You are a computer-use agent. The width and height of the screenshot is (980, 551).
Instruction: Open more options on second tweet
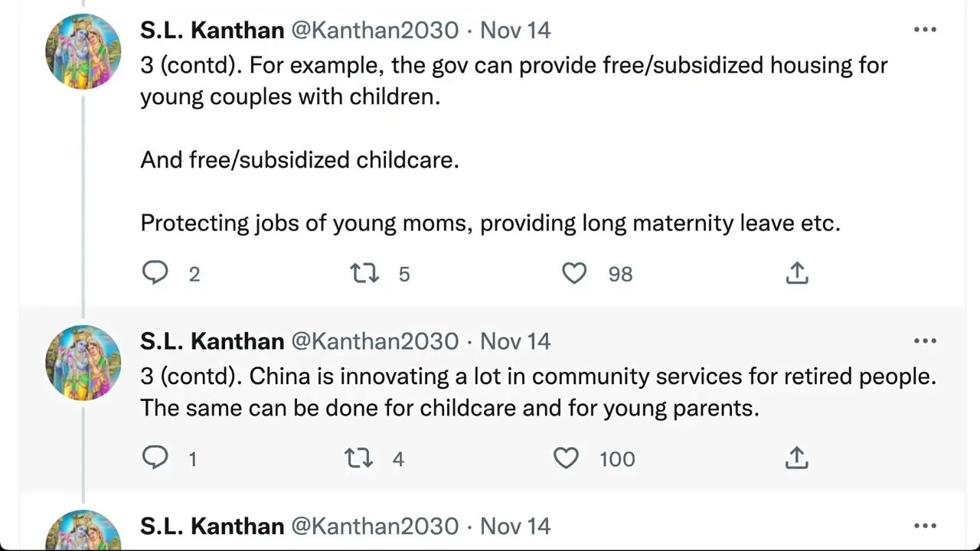(x=925, y=341)
